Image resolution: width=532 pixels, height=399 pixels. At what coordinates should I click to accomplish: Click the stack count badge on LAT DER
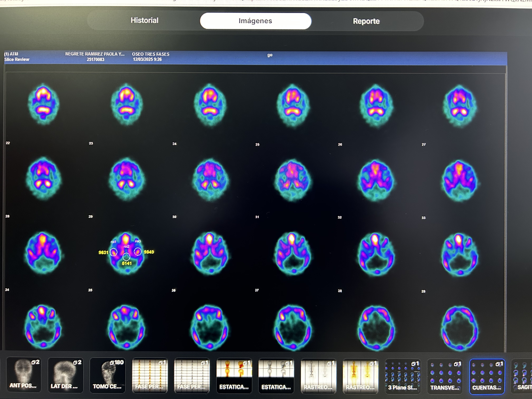pyautogui.click(x=77, y=362)
